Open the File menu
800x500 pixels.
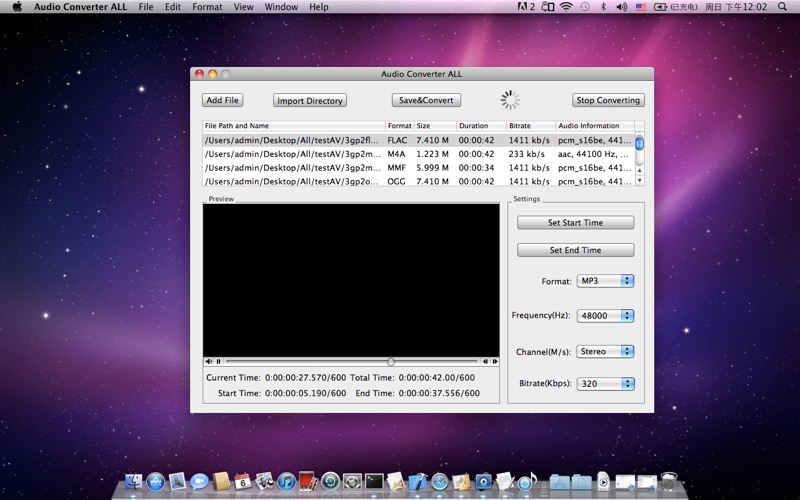(146, 7)
